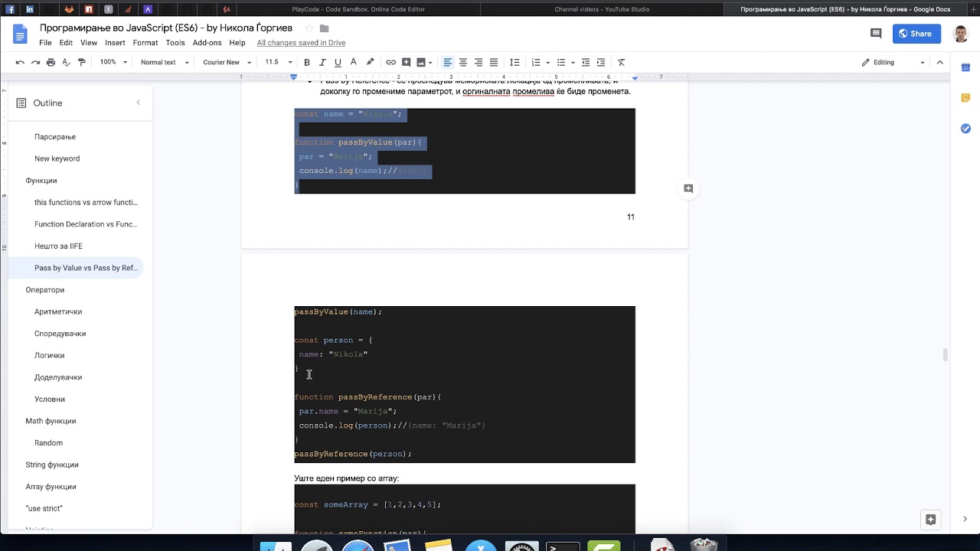Toggle italic formatting
This screenshot has height=551, width=980.
[322, 62]
